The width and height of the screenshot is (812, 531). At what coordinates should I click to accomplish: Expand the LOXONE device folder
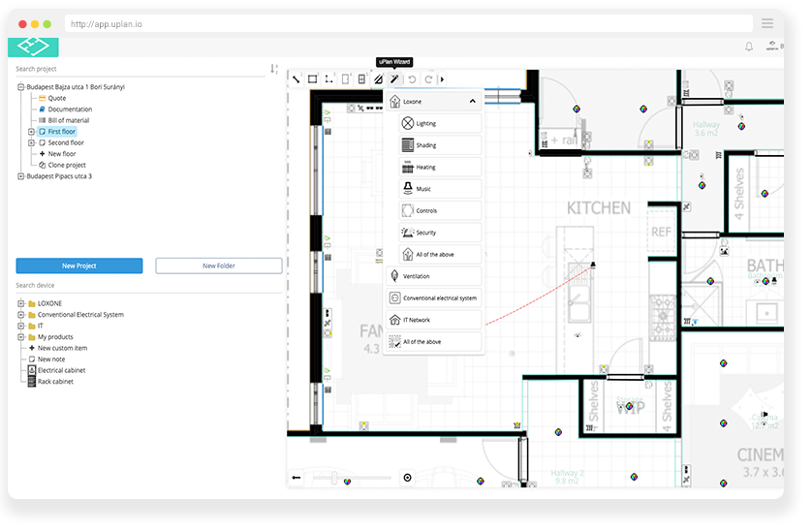point(20,303)
